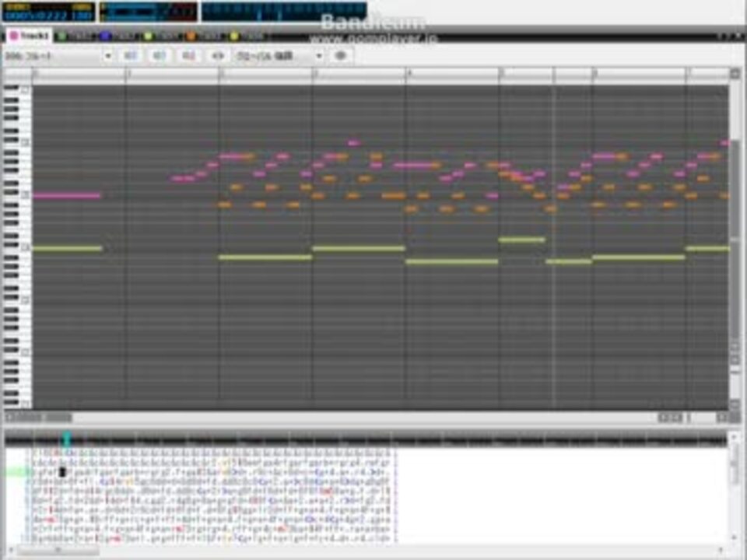Select the long pink note at bar start

point(67,195)
